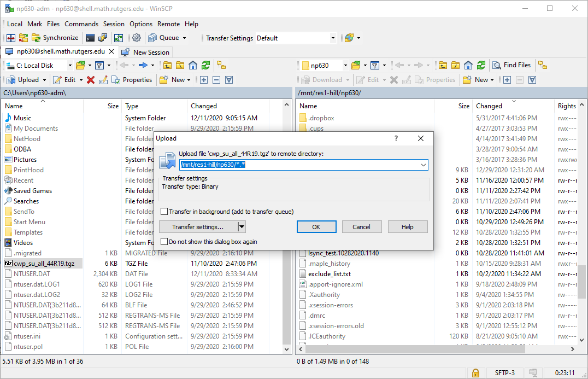588x379 pixels.
Task: Refresh the local panel
Action: coord(205,66)
